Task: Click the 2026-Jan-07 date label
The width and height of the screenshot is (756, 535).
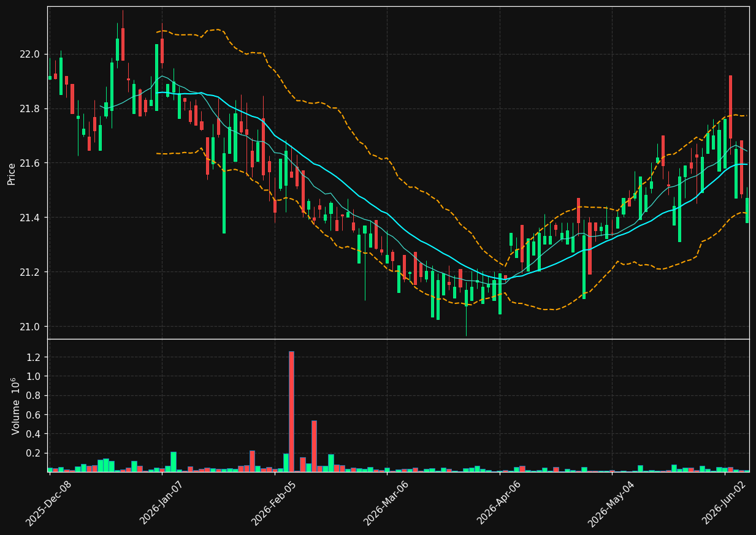Action: [162, 503]
